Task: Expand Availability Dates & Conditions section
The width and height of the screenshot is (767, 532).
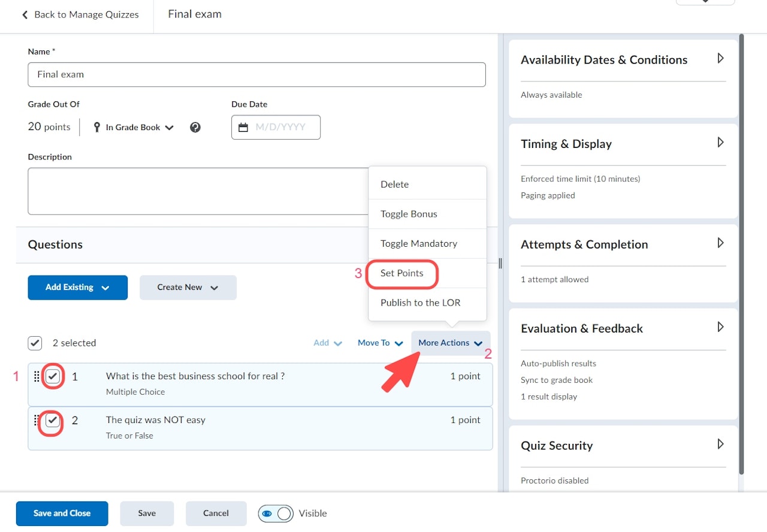Action: click(x=721, y=59)
